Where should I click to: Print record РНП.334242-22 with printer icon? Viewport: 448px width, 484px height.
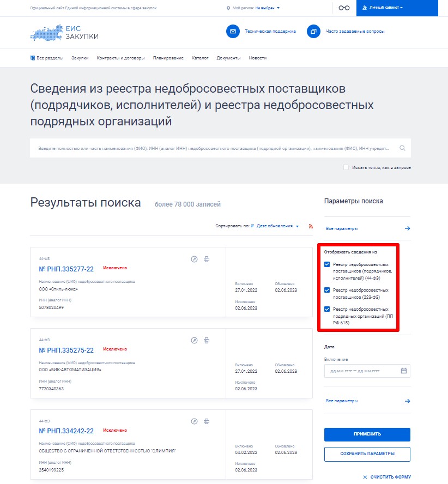coord(207,421)
